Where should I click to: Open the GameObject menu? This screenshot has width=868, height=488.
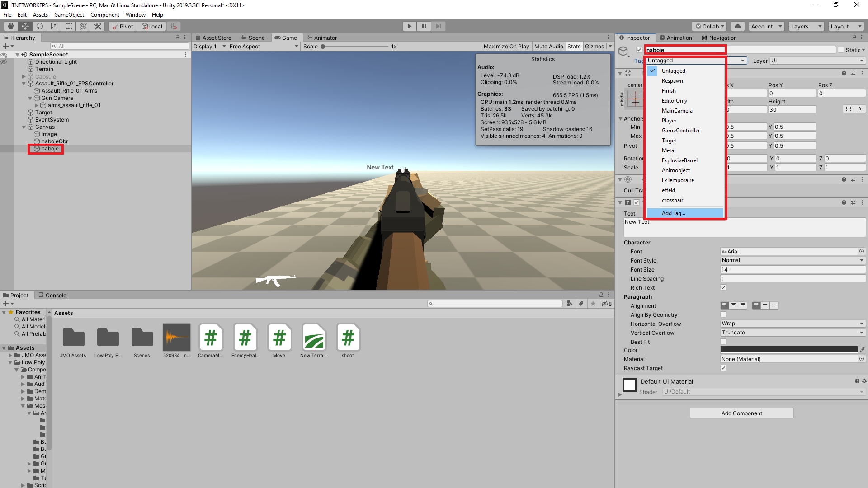tap(69, 14)
